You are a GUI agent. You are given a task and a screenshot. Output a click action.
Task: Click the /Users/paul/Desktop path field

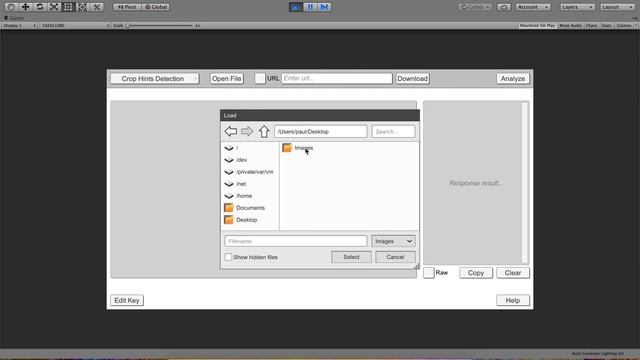click(x=320, y=131)
